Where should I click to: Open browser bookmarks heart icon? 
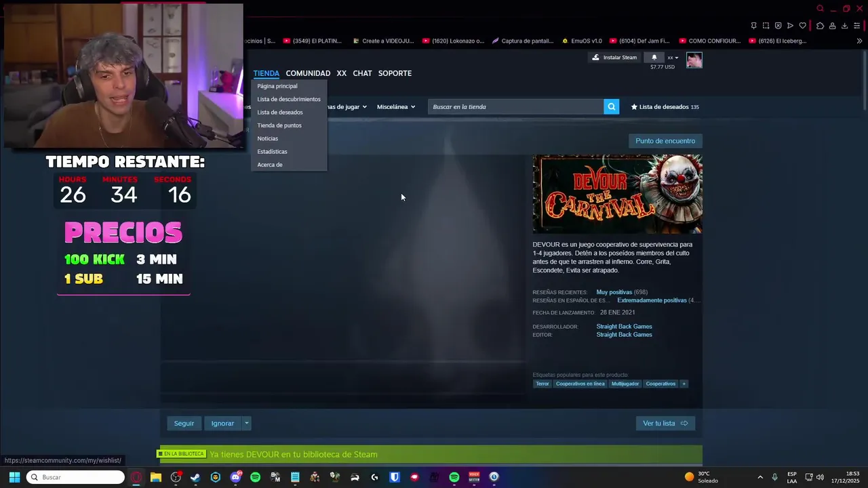pos(803,26)
